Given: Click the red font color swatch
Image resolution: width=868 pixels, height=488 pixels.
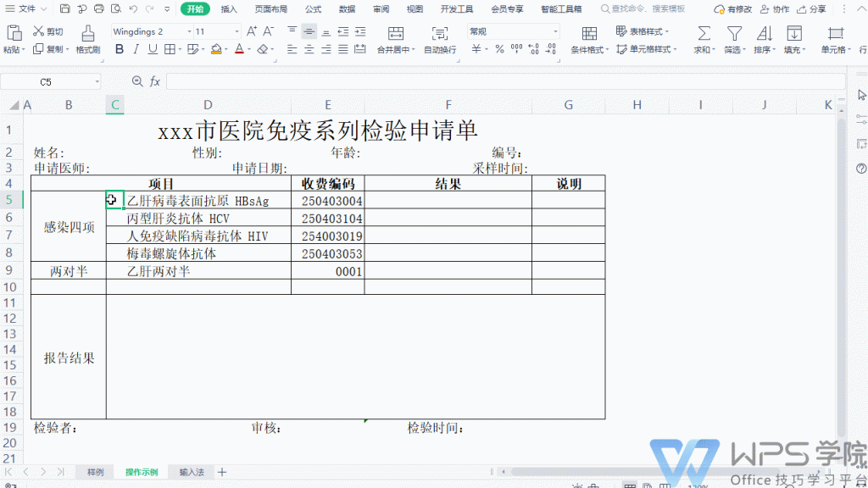Looking at the screenshot, I should click(x=238, y=49).
